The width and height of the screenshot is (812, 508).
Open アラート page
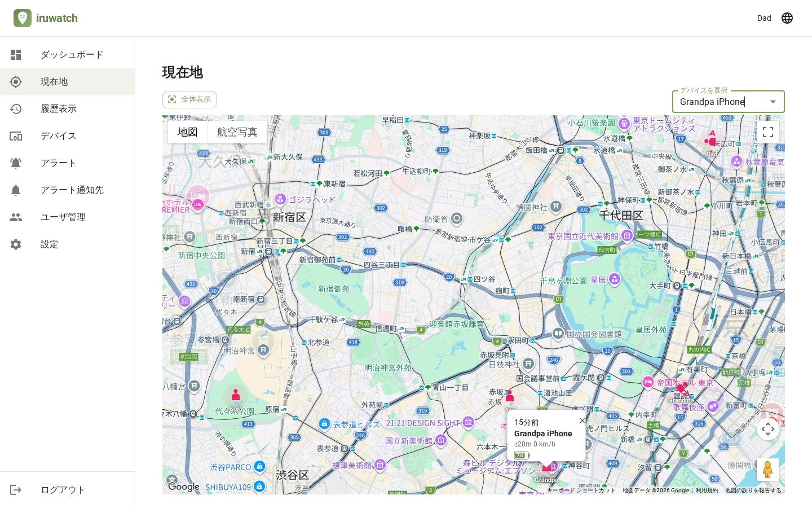coord(68,163)
